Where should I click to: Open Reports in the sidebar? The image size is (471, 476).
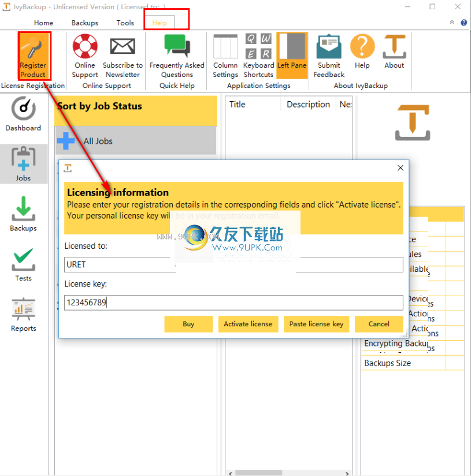[x=23, y=315]
